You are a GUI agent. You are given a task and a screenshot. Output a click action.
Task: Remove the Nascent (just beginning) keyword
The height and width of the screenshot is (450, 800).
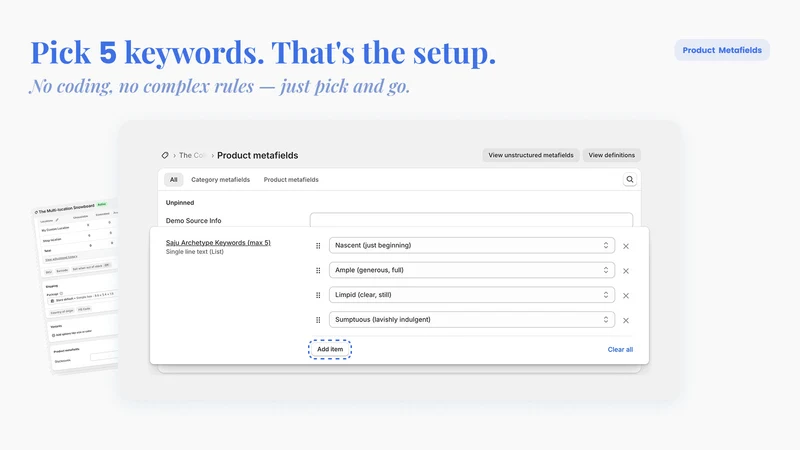(x=626, y=246)
